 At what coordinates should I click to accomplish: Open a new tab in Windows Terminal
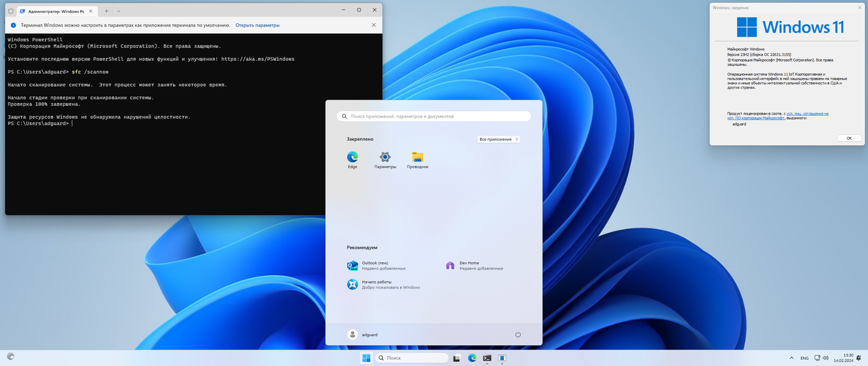point(106,11)
